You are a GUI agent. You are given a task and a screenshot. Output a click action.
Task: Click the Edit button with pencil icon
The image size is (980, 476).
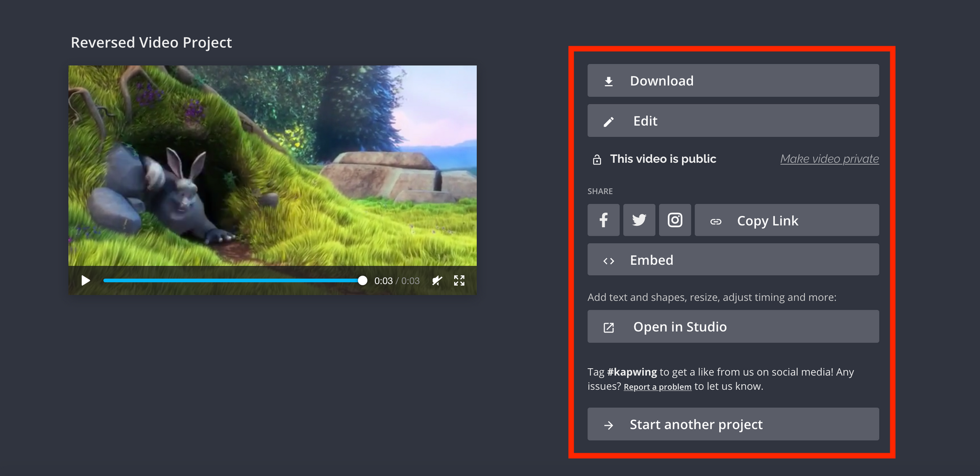[733, 121]
